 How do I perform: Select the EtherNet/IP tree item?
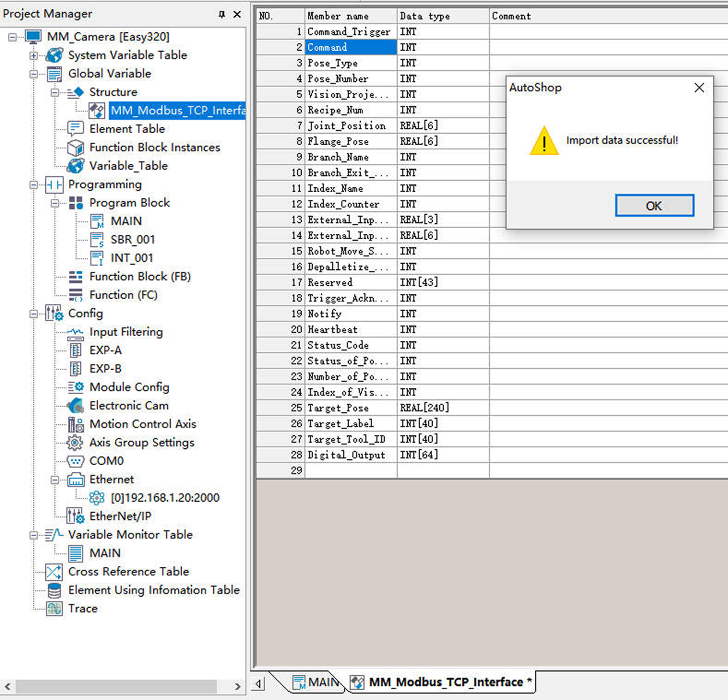[x=120, y=516]
